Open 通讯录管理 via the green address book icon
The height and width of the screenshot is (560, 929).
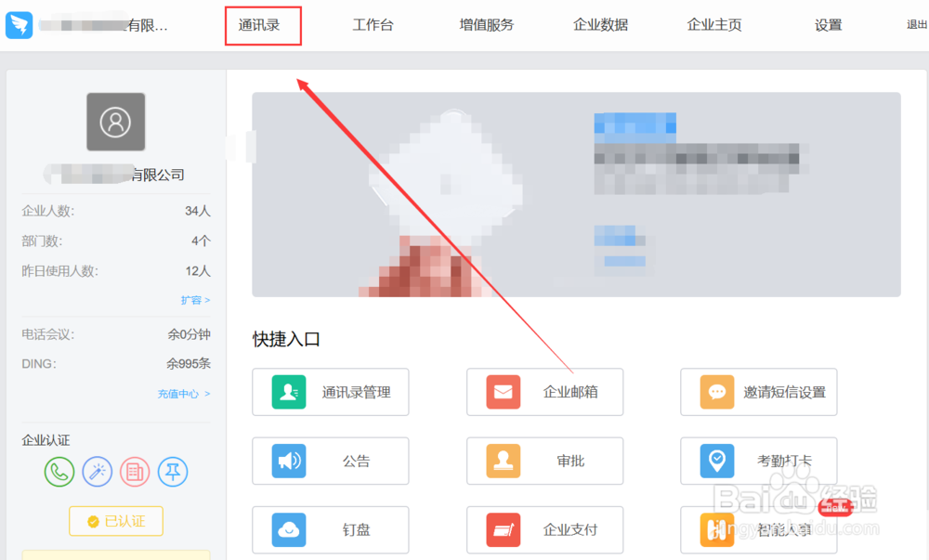[288, 392]
